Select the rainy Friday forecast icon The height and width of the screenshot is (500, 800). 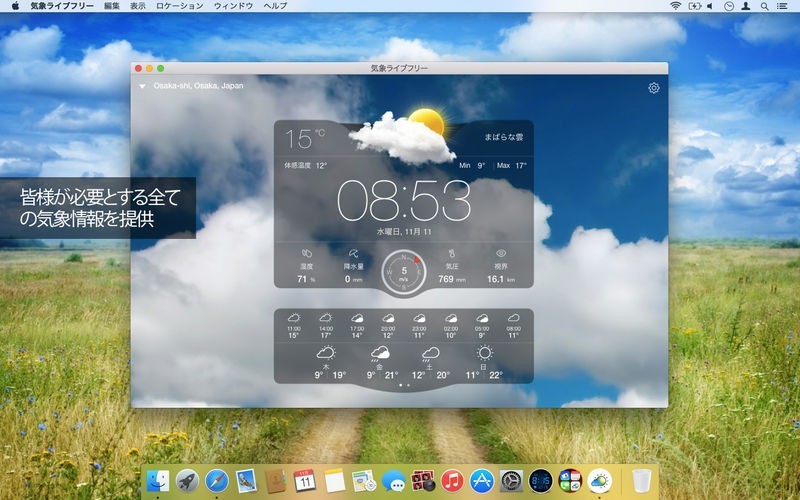(380, 353)
